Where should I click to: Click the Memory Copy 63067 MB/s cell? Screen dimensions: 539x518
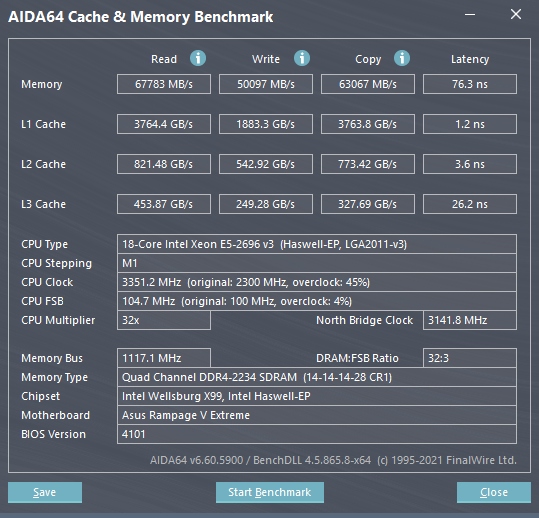pos(368,84)
